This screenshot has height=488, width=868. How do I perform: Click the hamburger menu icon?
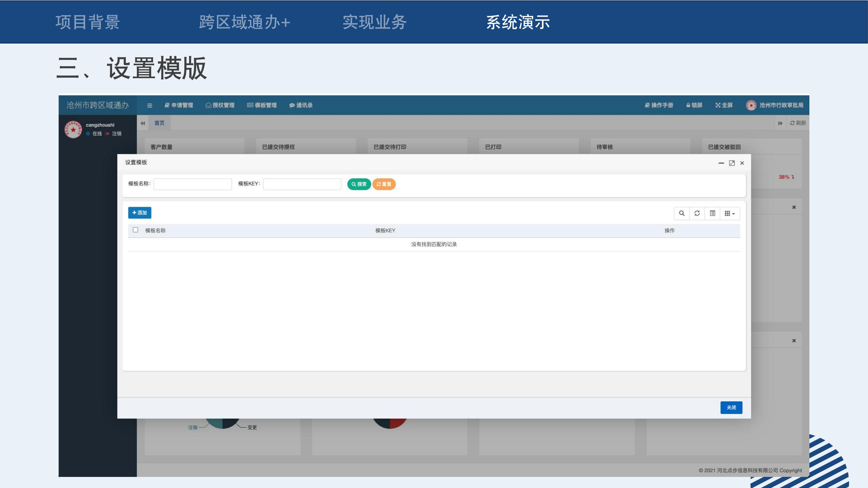150,105
